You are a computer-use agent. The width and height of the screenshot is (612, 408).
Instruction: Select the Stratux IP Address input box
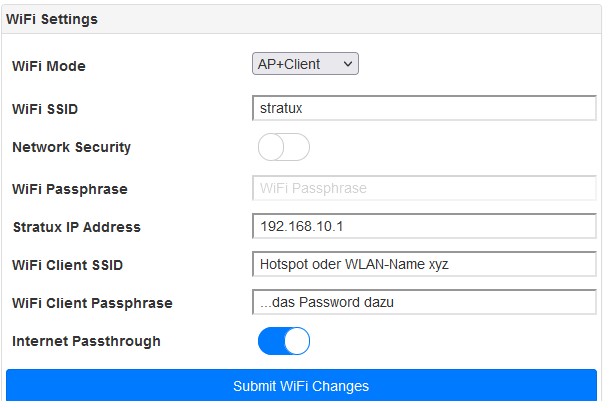tap(424, 226)
